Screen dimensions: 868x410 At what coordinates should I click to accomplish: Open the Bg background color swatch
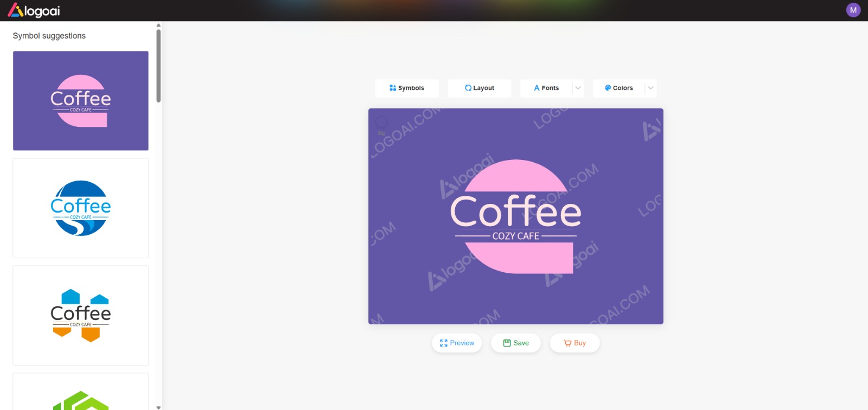point(381,122)
